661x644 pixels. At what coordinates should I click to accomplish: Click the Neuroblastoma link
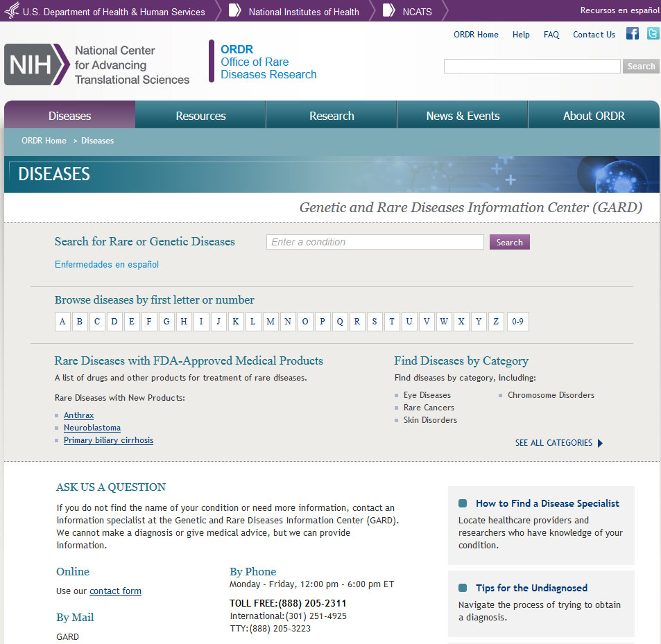[x=92, y=428]
